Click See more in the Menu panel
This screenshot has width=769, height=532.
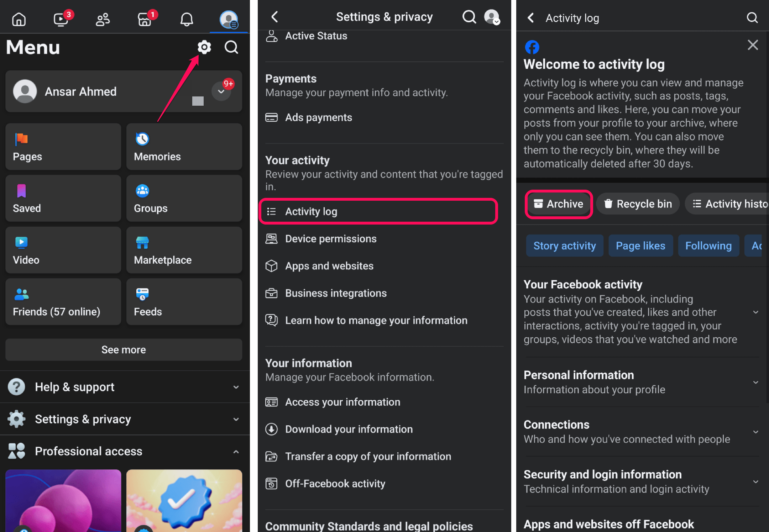click(x=123, y=350)
